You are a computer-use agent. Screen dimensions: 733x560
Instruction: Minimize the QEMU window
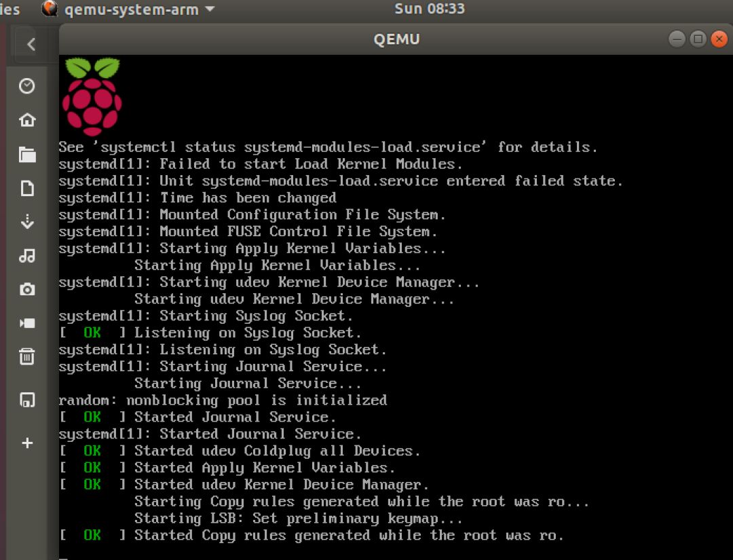pos(677,39)
